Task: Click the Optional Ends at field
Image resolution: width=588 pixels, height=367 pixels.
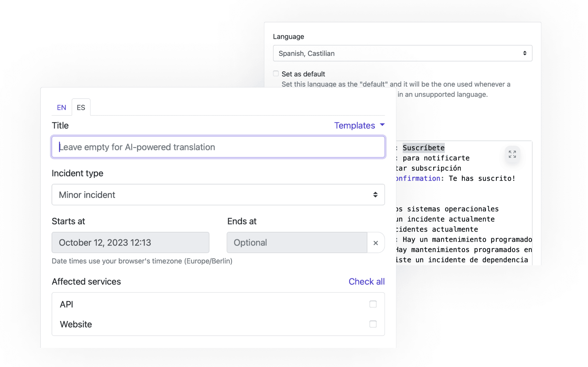Action: click(297, 243)
